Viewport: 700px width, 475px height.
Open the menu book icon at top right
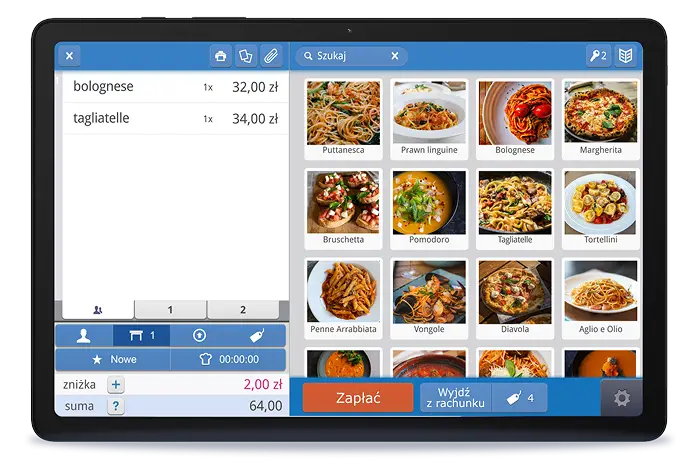[x=625, y=56]
